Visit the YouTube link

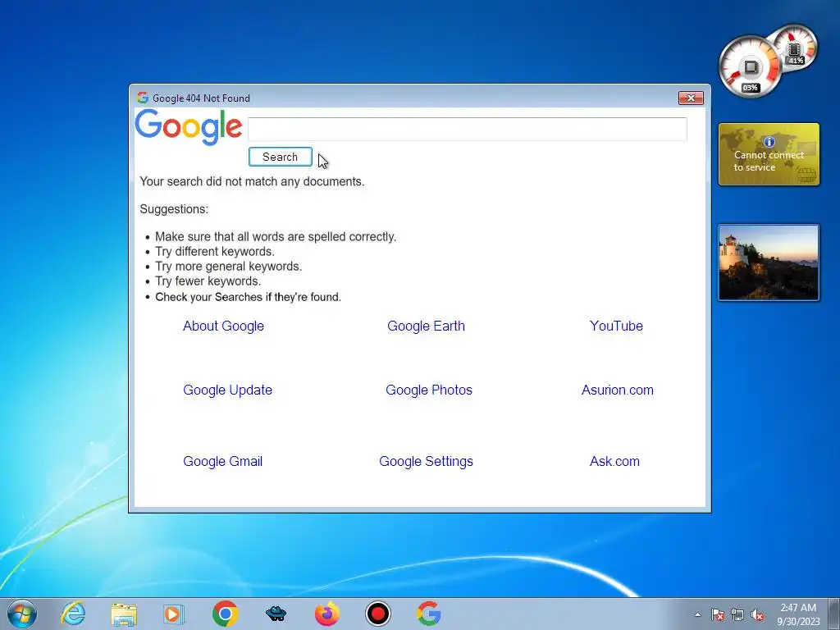point(616,326)
